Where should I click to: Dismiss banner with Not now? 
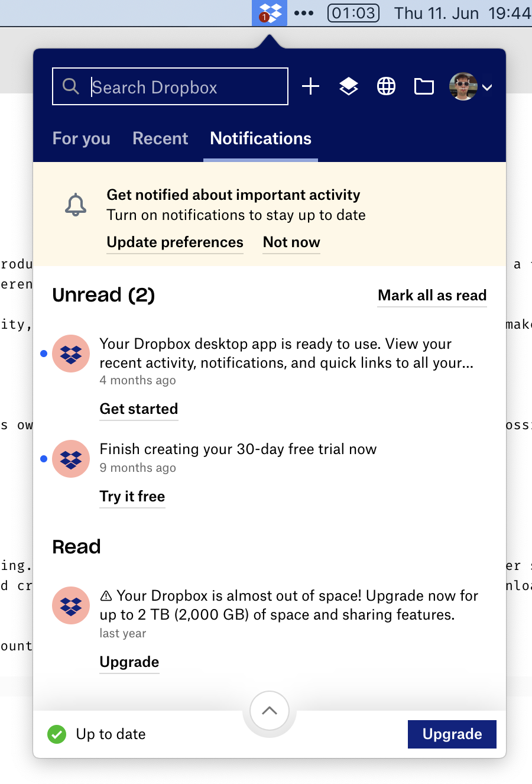[x=291, y=242]
